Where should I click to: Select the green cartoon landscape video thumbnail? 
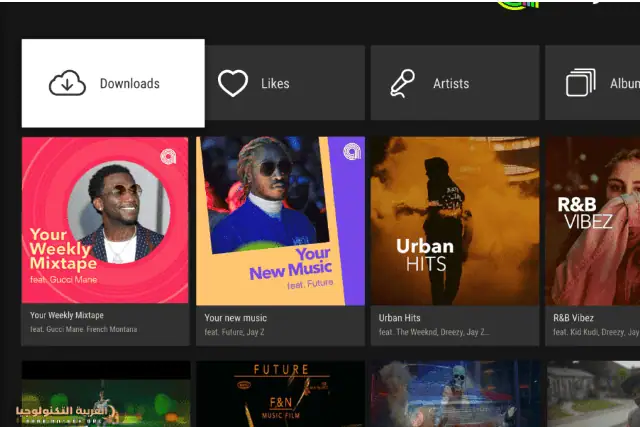tap(106, 394)
